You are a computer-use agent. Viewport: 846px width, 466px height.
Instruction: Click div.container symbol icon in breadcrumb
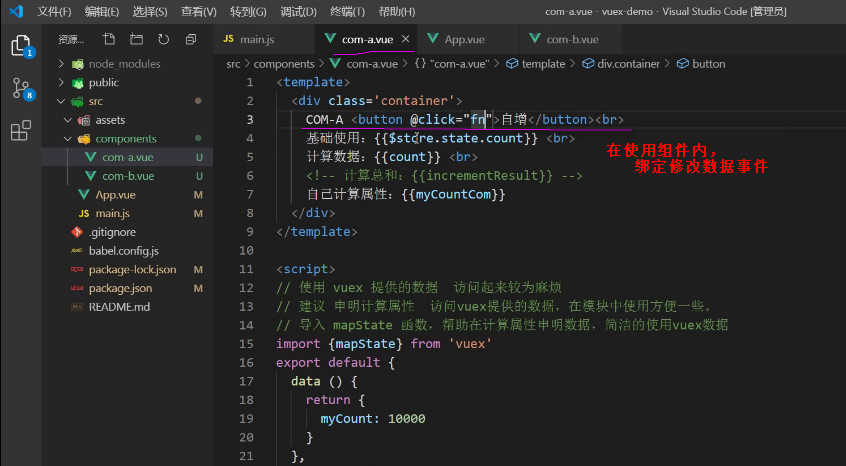coord(588,64)
